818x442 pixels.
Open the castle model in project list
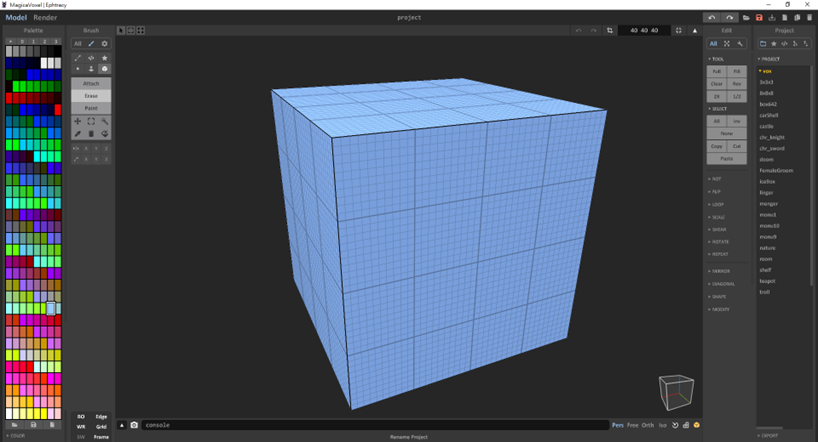pyautogui.click(x=767, y=126)
